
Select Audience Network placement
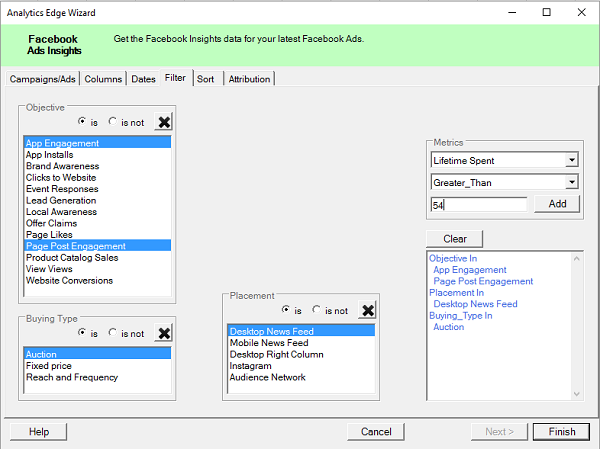click(302, 377)
